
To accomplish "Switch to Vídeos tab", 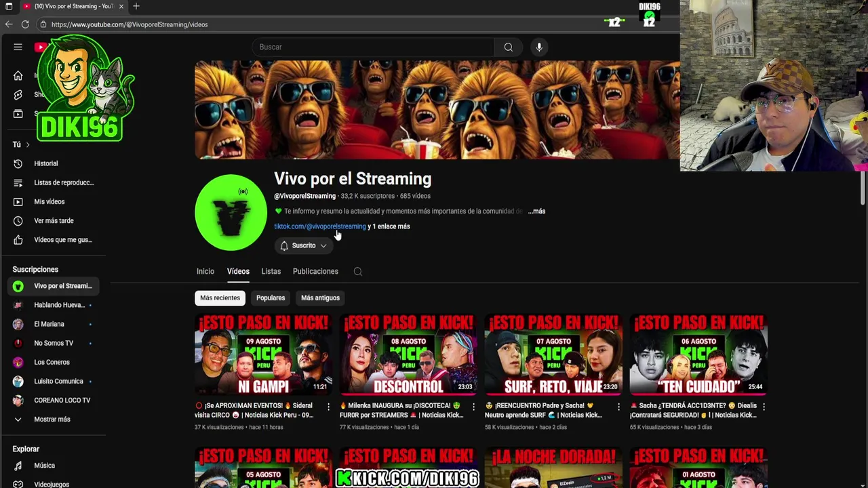I will pos(238,271).
